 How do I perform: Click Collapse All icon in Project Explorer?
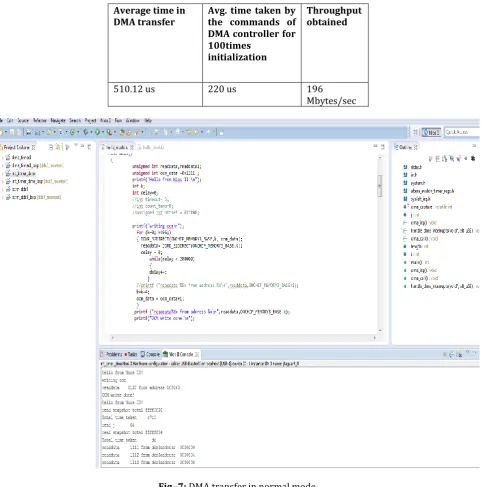51,147
